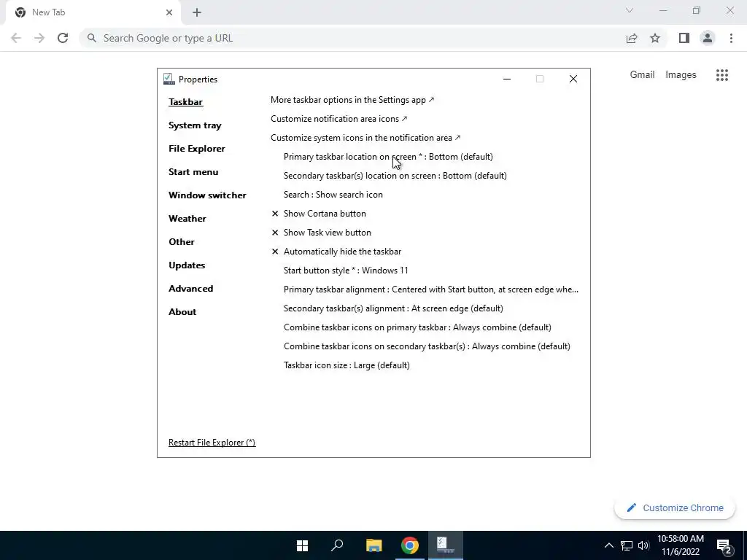Open Chrome's tab search chevron

(630, 10)
